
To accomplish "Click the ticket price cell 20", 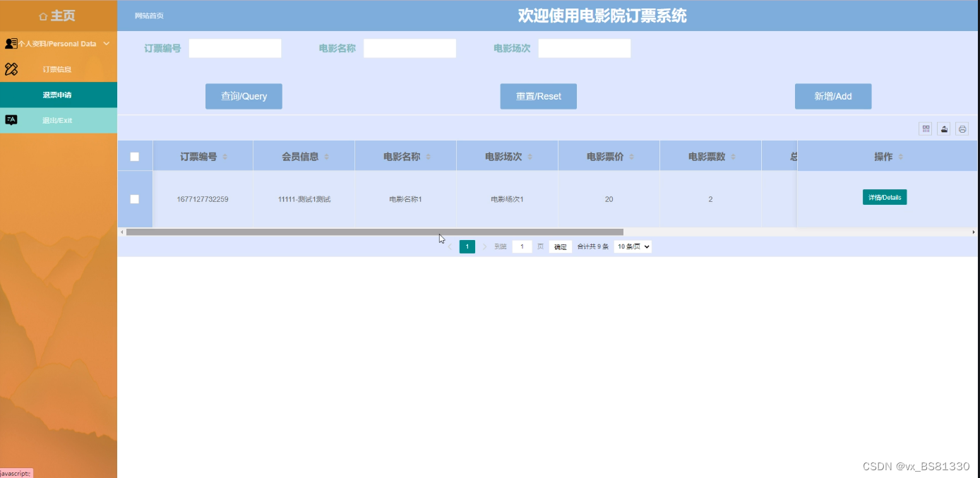I will point(609,199).
